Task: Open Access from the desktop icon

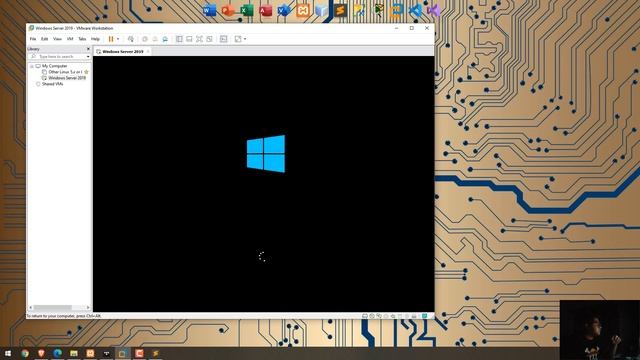Action: (265, 10)
